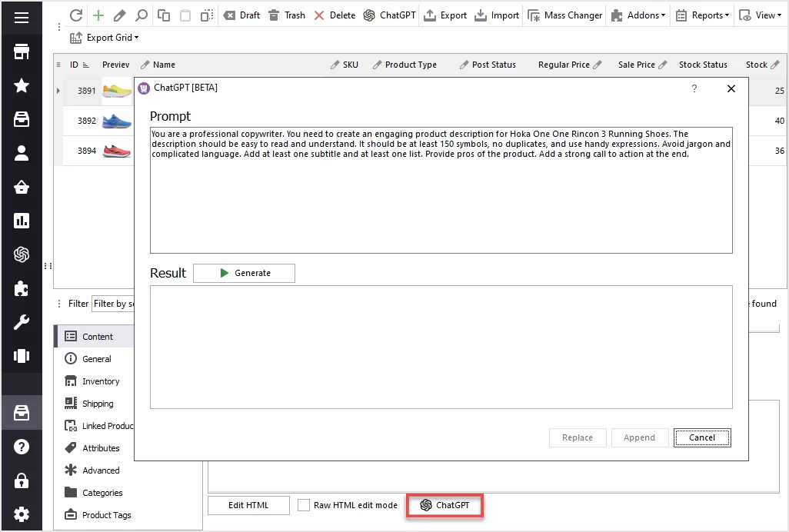Select the yellow shoe preview thumbnail

point(117,91)
